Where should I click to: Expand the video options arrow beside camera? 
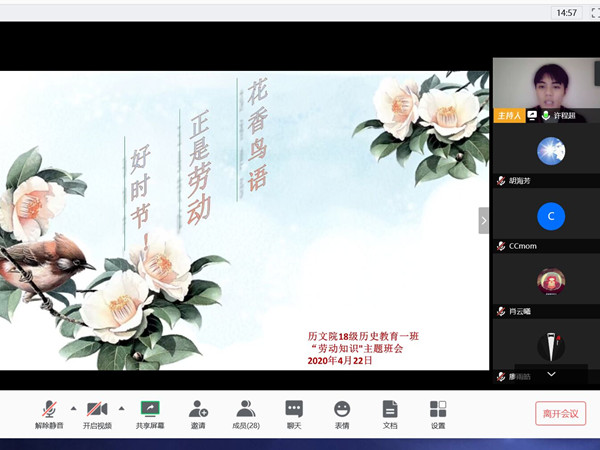pos(121,408)
